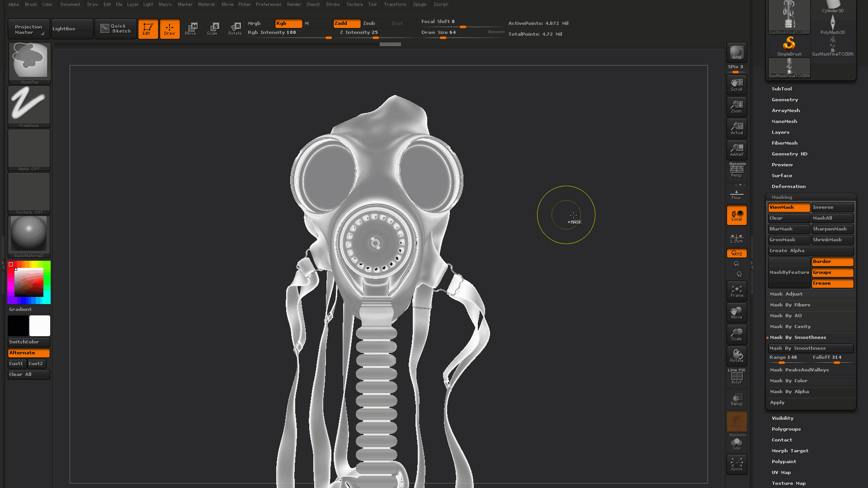Open the Zplugin menu item
The height and width of the screenshot is (488, 868).
tap(419, 4)
